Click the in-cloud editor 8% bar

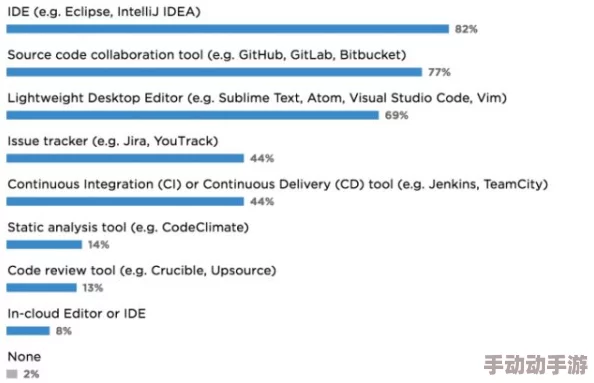28,331
